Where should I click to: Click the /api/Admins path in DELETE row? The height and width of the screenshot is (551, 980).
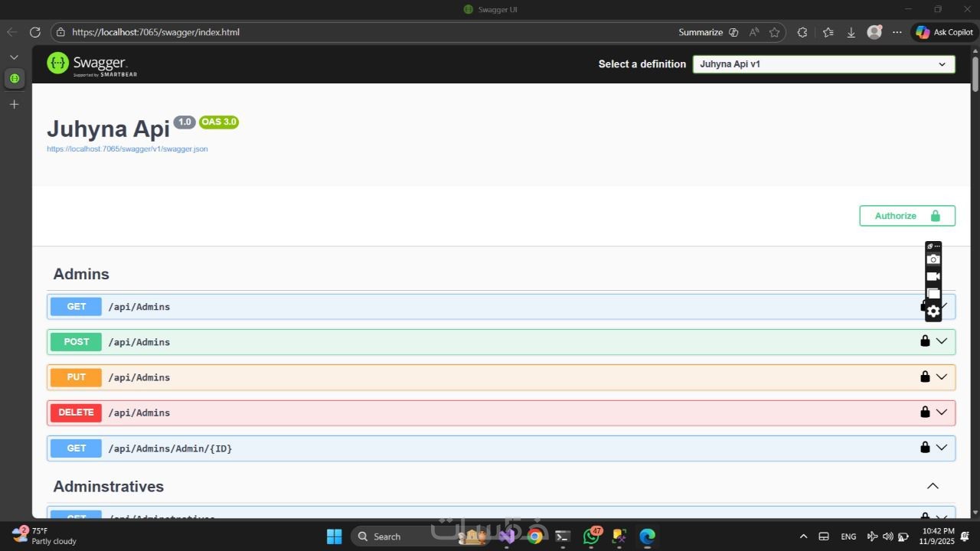pyautogui.click(x=139, y=412)
